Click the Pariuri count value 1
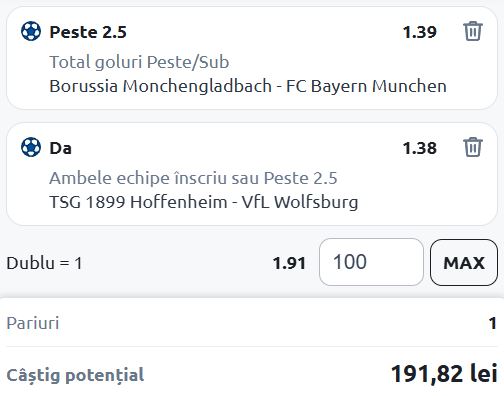 click(493, 323)
